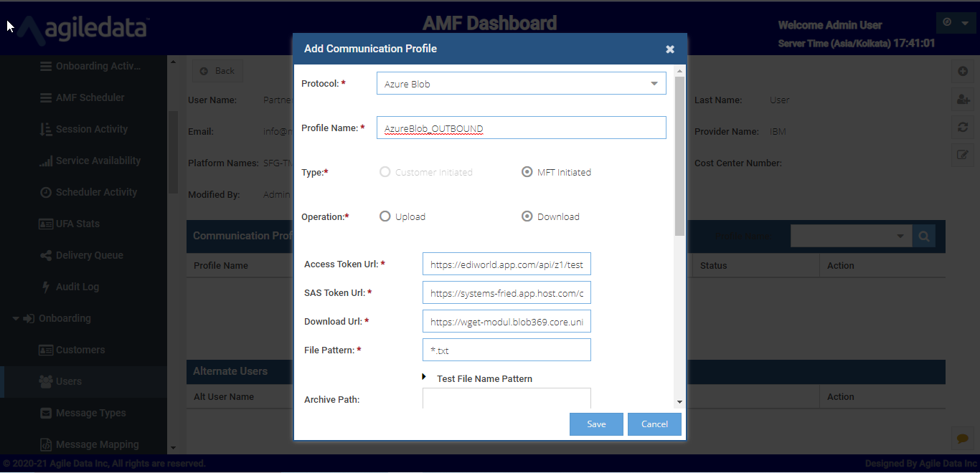Image resolution: width=980 pixels, height=473 pixels.
Task: Select the Upload operation radio button
Action: (385, 216)
